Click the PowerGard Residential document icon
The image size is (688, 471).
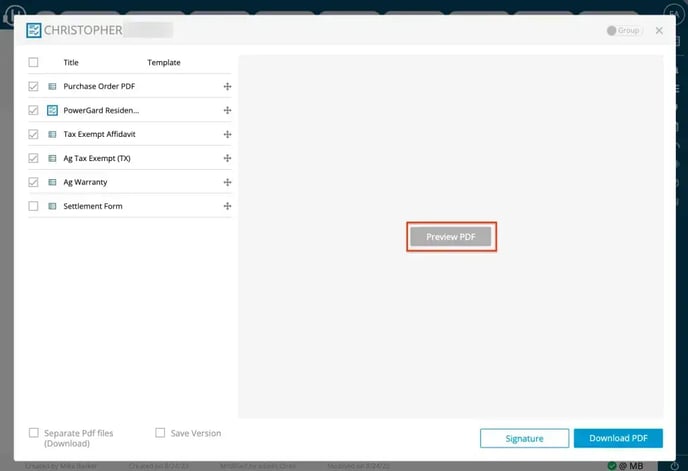pyautogui.click(x=53, y=110)
